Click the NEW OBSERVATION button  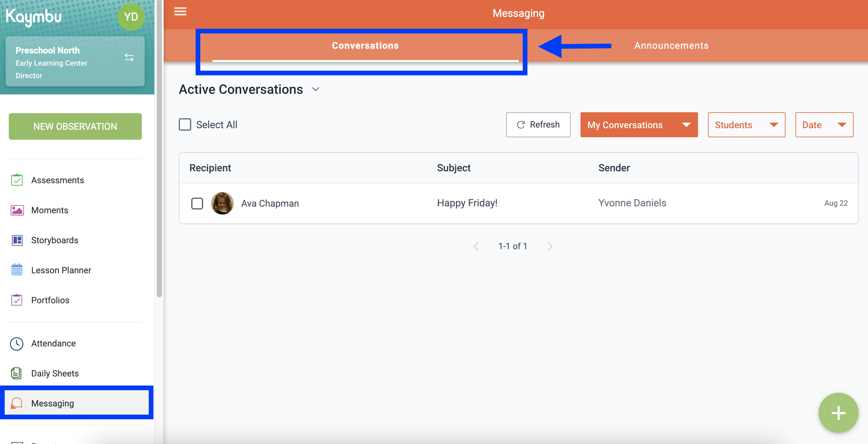coord(75,126)
